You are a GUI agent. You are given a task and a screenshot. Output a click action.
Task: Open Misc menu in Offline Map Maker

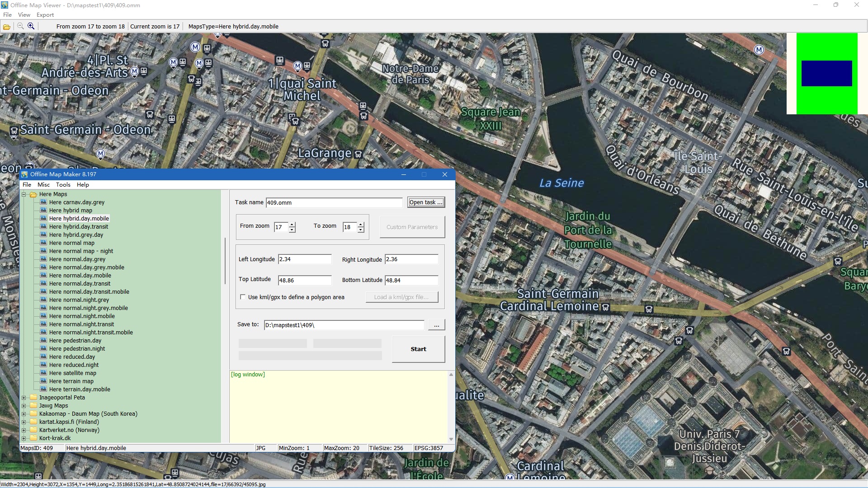coord(43,184)
